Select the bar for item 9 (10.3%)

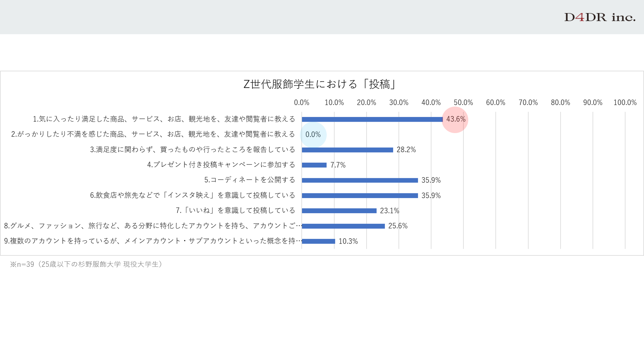318,241
